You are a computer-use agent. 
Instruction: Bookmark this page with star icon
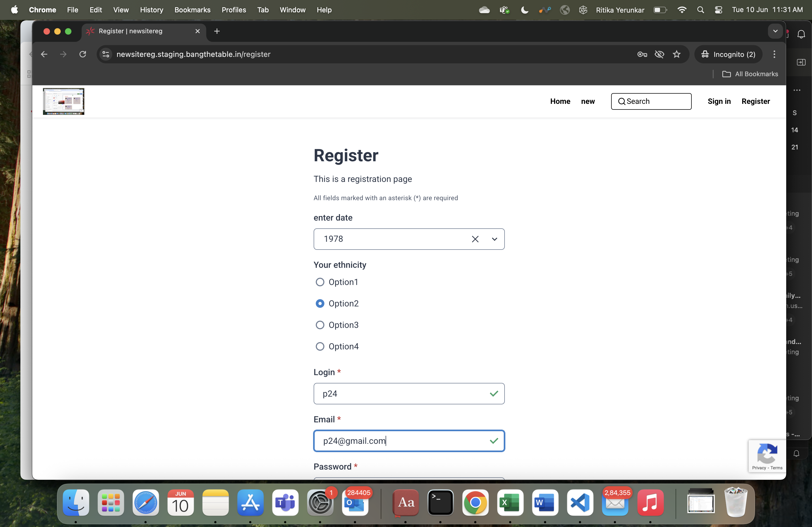coord(677,54)
